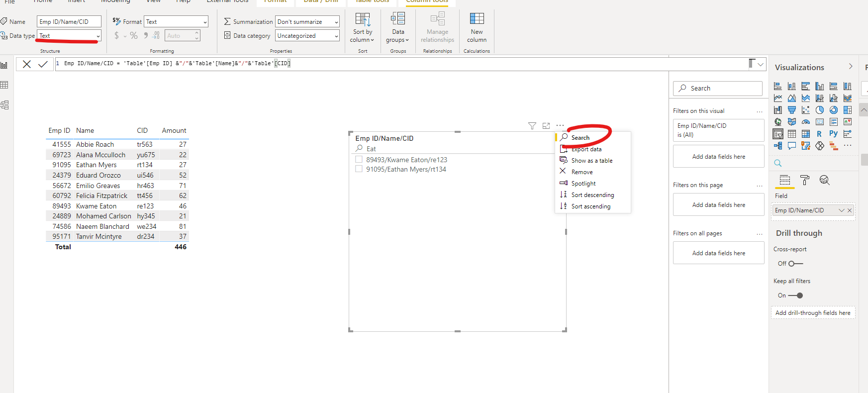Pick the scatter chart visual

click(x=806, y=110)
